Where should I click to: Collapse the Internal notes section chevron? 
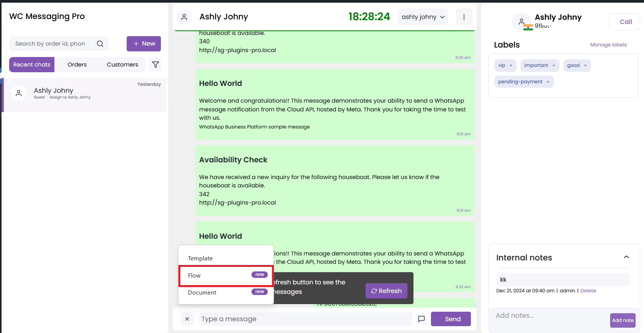(x=627, y=257)
